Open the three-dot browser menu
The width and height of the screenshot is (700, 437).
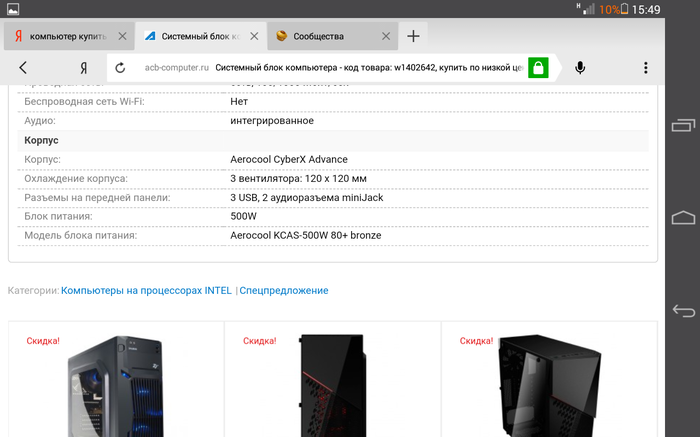pyautogui.click(x=646, y=68)
